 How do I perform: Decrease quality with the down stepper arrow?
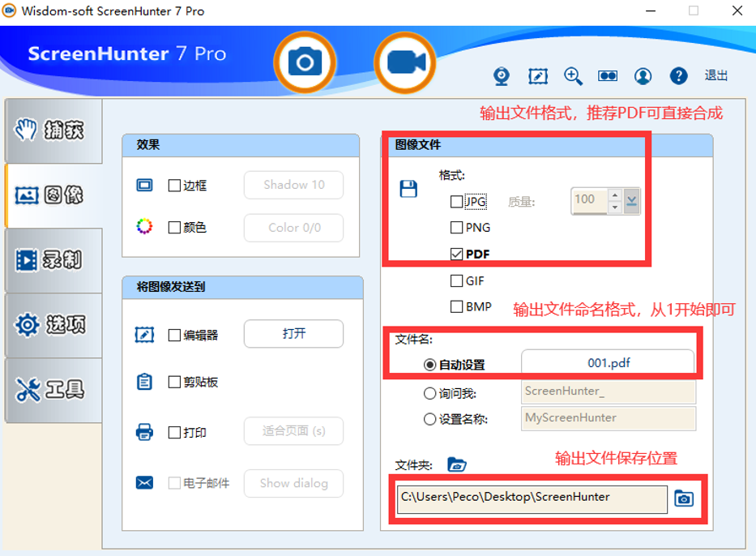tap(615, 207)
